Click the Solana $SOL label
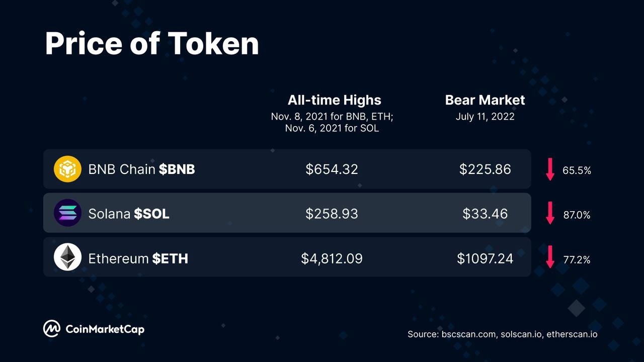 pyautogui.click(x=129, y=214)
